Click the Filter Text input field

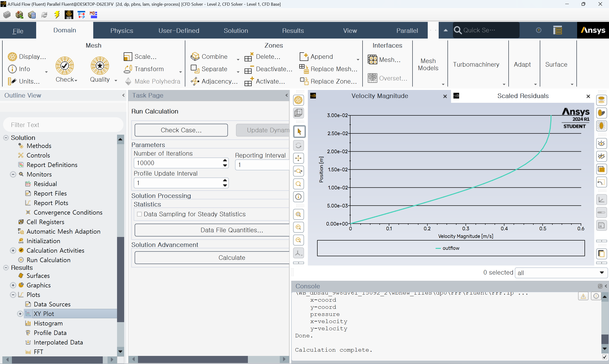click(x=63, y=125)
